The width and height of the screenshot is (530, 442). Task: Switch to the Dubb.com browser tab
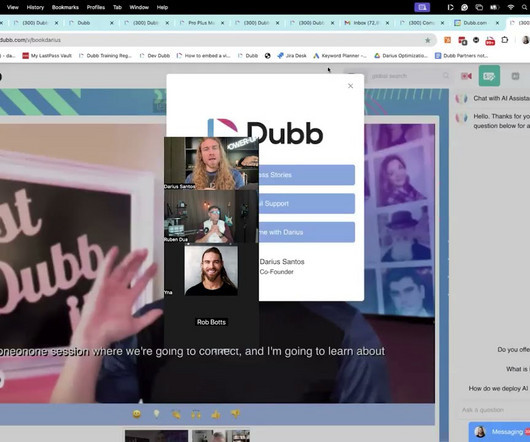(475, 23)
